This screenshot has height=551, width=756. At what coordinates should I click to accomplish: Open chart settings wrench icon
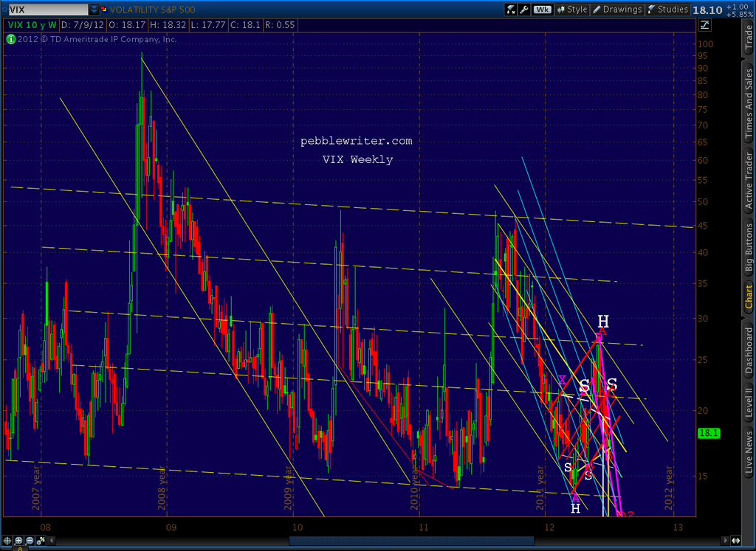click(523, 9)
